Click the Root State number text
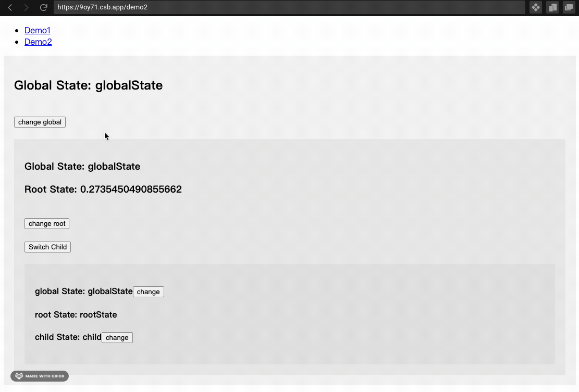This screenshot has width=579, height=392. (x=131, y=189)
